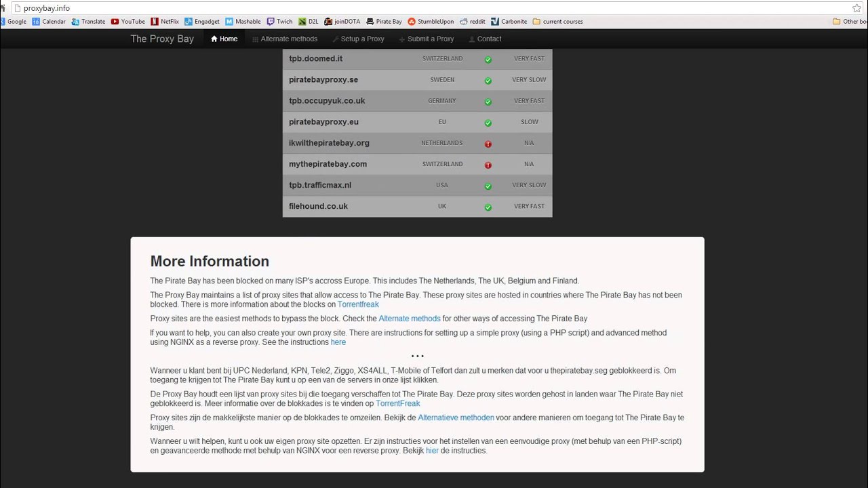Open the Other bookmarks folder
This screenshot has height=488, width=868.
[x=850, y=22]
